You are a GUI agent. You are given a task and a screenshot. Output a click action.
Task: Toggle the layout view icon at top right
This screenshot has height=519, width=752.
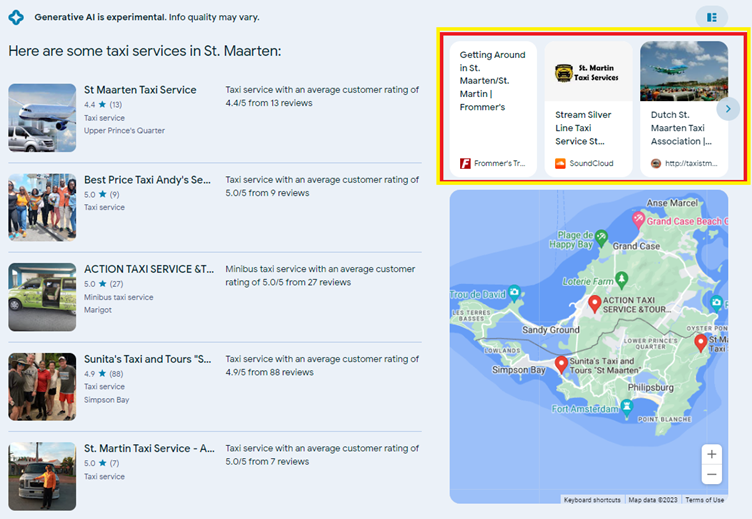pyautogui.click(x=711, y=17)
